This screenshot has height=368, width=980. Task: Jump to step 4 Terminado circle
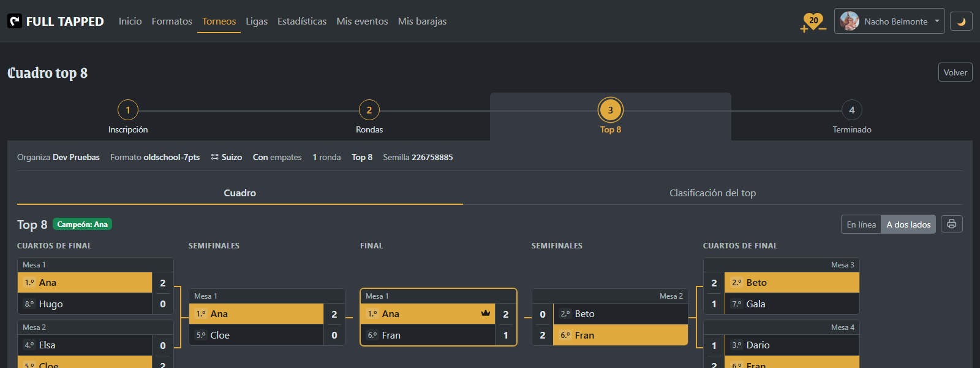(852, 110)
